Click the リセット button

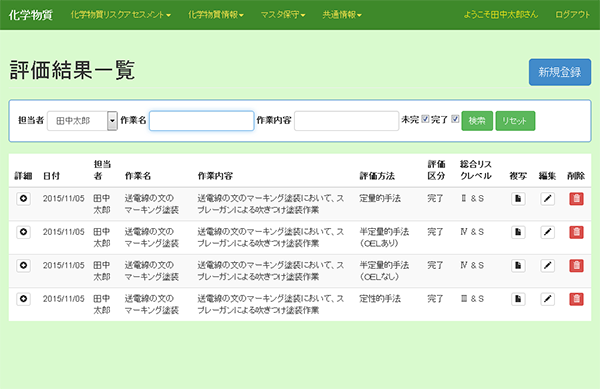tap(515, 121)
